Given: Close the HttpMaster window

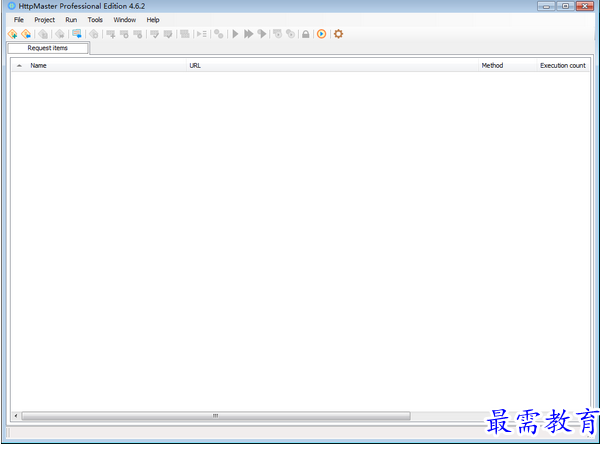Looking at the screenshot, I should pos(585,6).
